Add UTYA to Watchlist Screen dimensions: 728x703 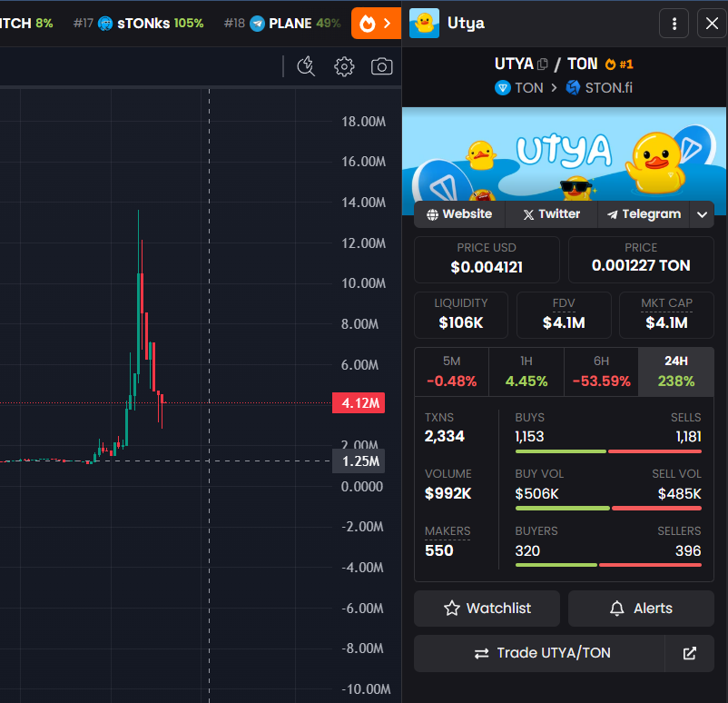tap(487, 609)
